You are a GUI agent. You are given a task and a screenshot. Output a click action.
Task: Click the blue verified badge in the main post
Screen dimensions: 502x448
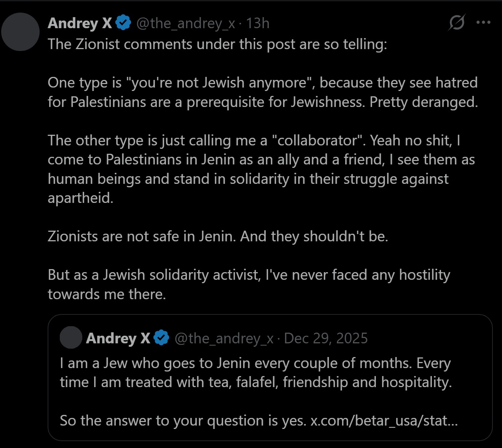pyautogui.click(x=123, y=23)
